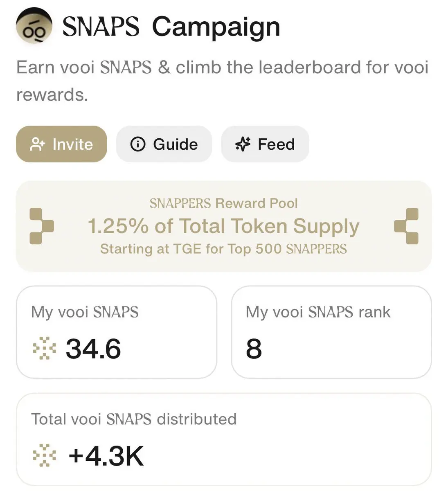
Task: Open the Feed button
Action: click(x=265, y=144)
